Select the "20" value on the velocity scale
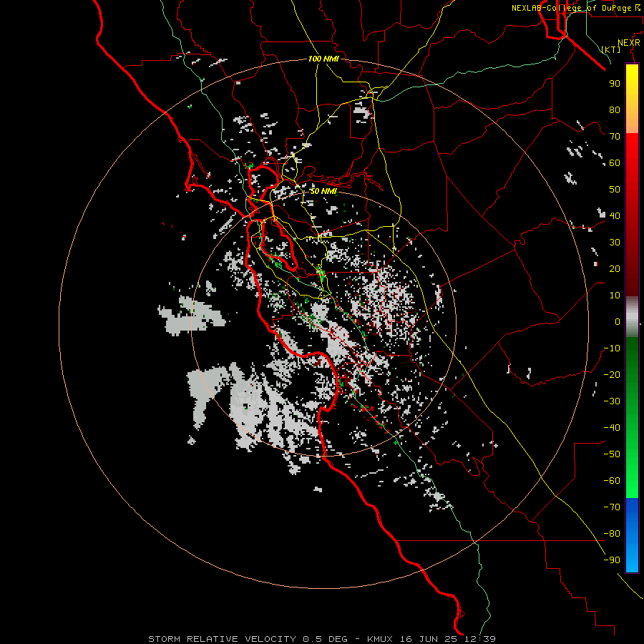The width and height of the screenshot is (644, 644). point(615,269)
